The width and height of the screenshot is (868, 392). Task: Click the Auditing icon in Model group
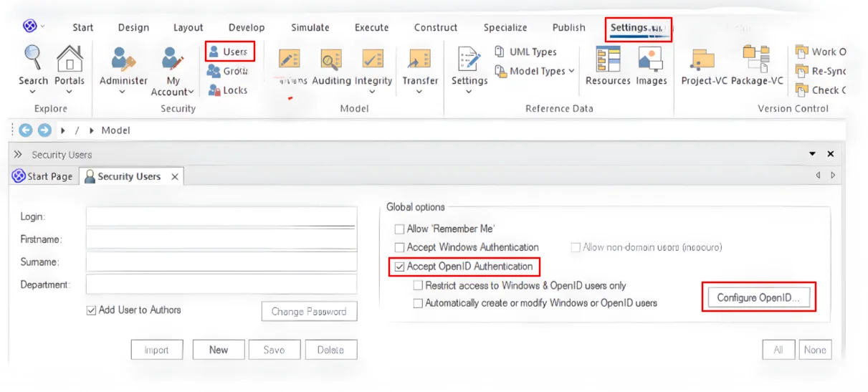(330, 59)
